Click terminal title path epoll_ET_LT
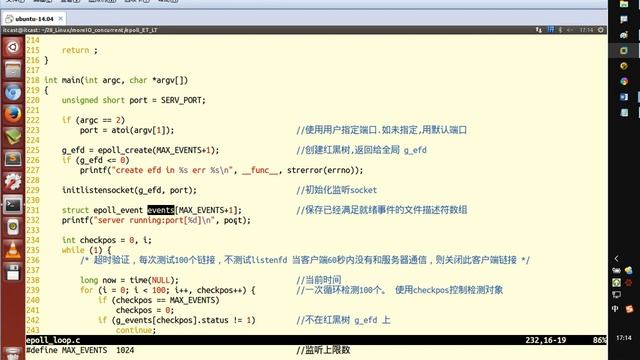Viewport: 640px width, 360px height. click(140, 30)
